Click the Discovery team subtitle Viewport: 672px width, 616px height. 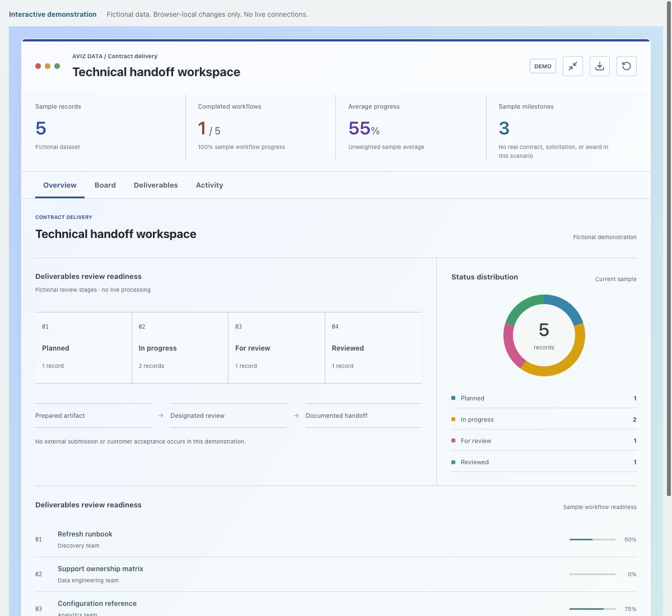(x=78, y=545)
